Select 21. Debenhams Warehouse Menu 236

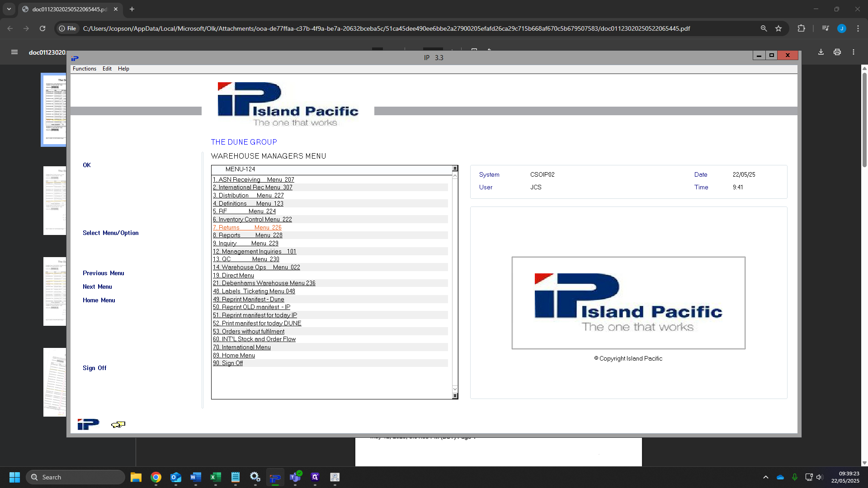pos(264,283)
